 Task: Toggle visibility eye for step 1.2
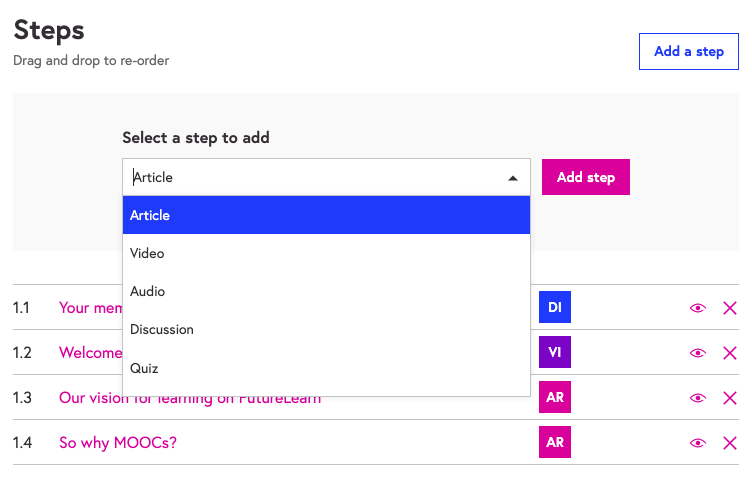click(x=698, y=353)
